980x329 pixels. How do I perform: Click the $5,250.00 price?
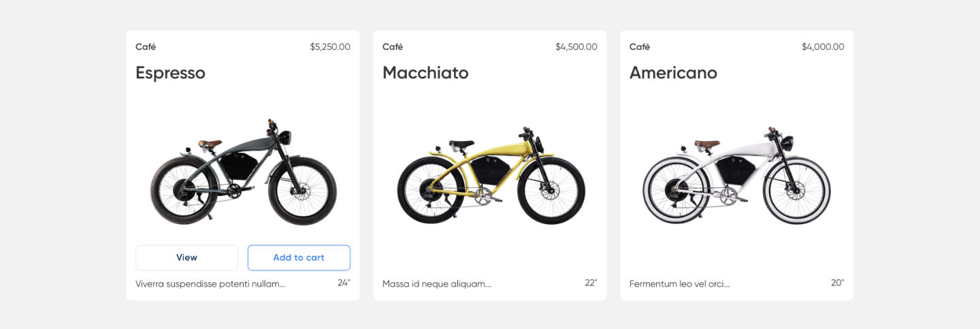coord(330,47)
